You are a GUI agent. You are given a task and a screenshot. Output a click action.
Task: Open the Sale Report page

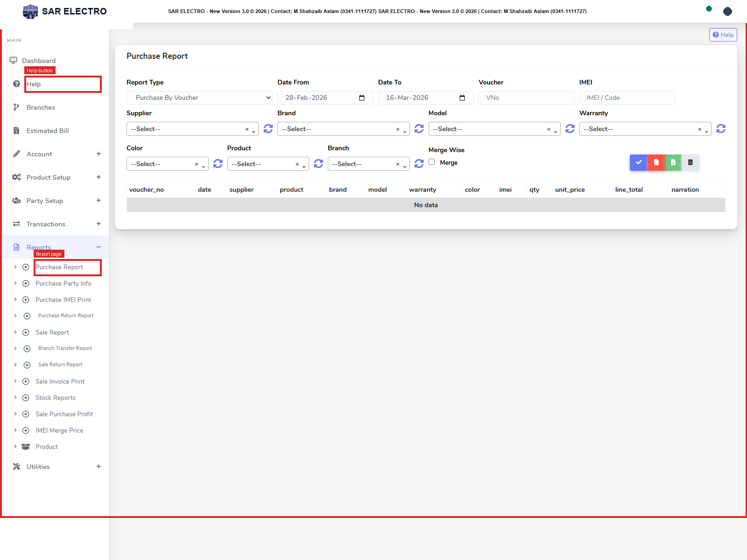tap(52, 332)
